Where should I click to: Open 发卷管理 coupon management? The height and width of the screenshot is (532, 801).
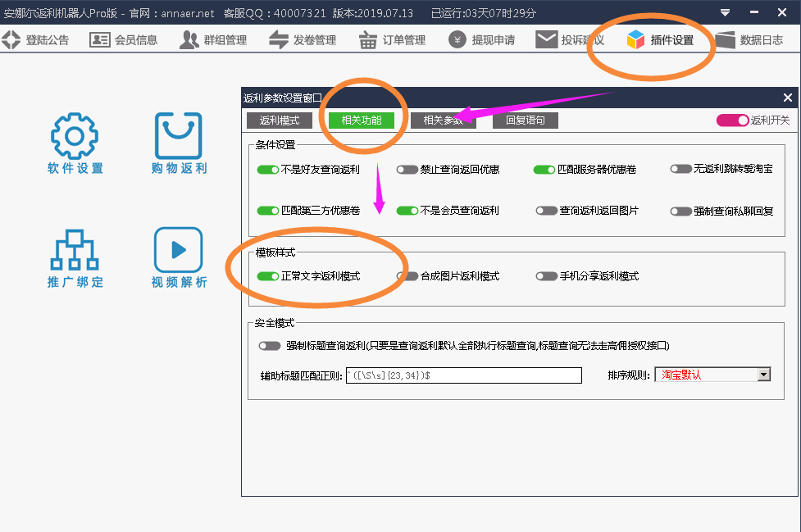click(303, 40)
